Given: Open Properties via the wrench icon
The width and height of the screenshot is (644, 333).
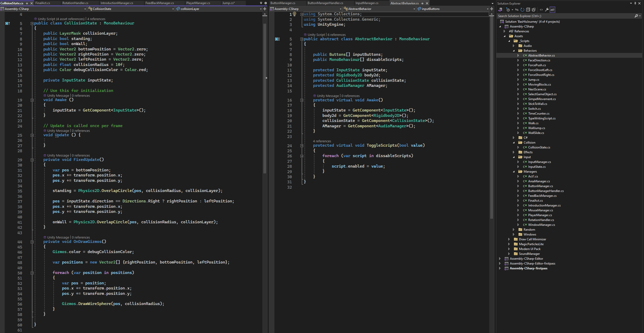Looking at the screenshot, I should 547,10.
